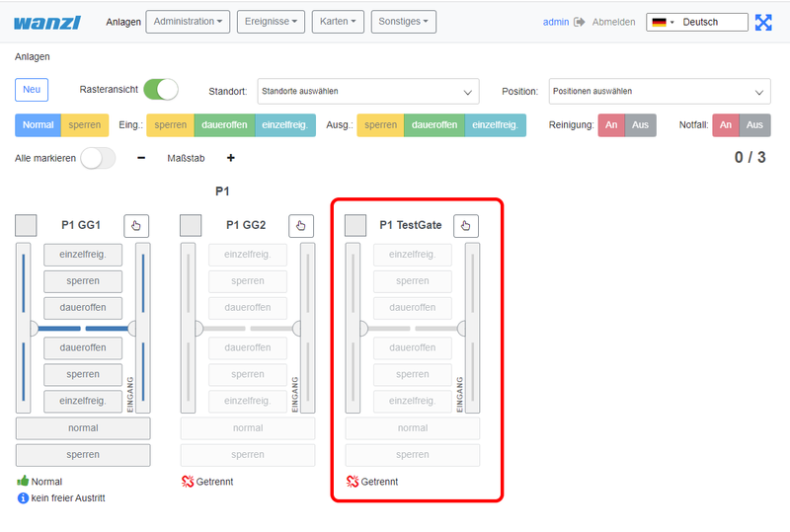Click the hand icon on P1 GG1
Screen dimensions: 790x532
(136, 225)
